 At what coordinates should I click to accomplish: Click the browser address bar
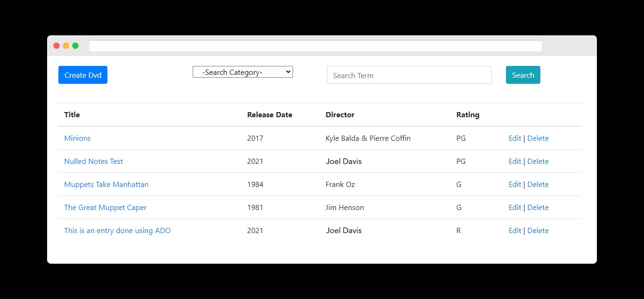316,46
